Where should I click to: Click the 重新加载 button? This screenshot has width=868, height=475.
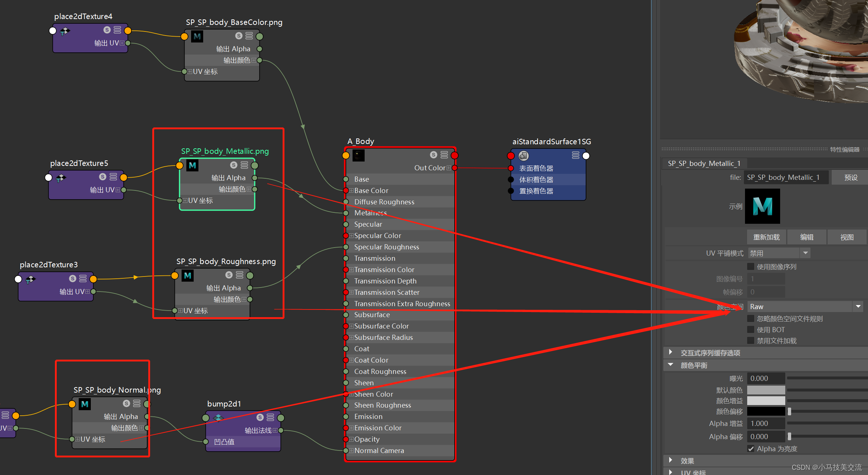(x=766, y=237)
